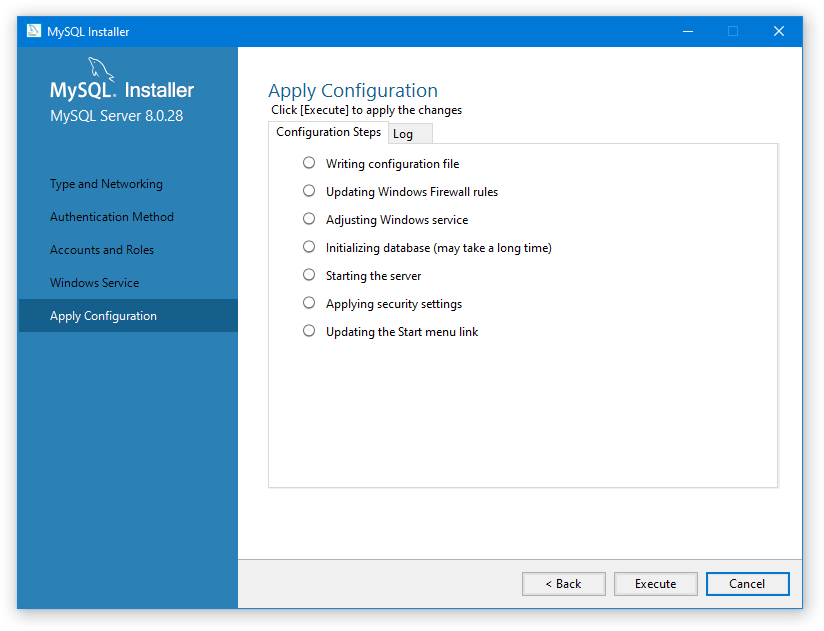Click the Starting the server step circle

click(x=309, y=275)
